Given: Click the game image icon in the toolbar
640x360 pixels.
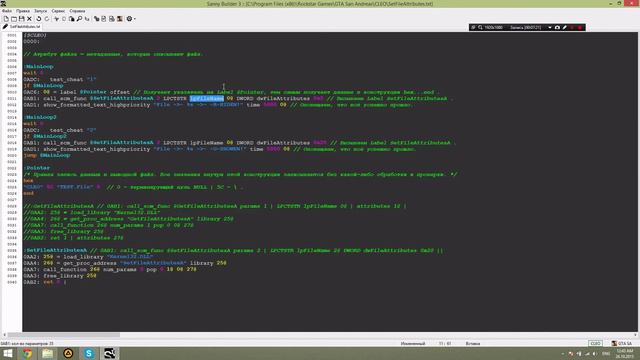Looking at the screenshot, I should point(120,19).
